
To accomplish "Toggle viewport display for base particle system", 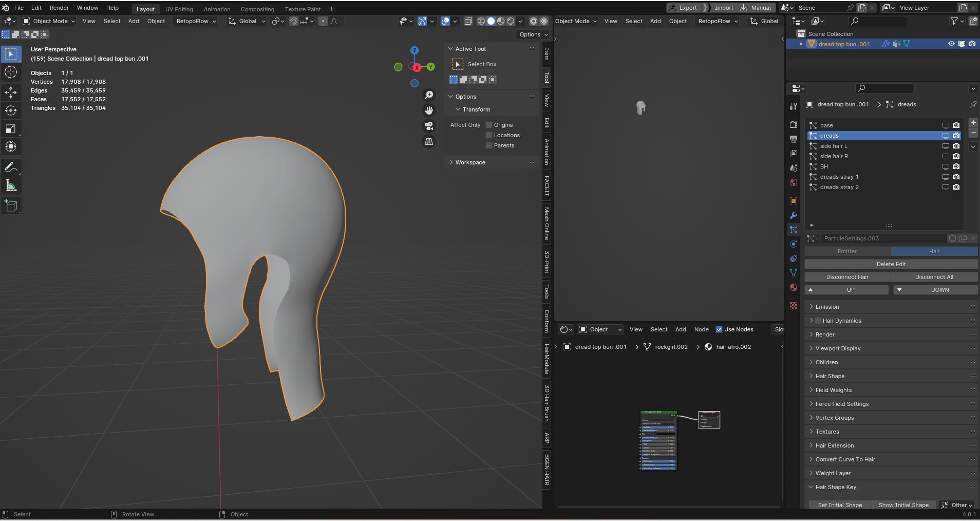I will pos(946,125).
